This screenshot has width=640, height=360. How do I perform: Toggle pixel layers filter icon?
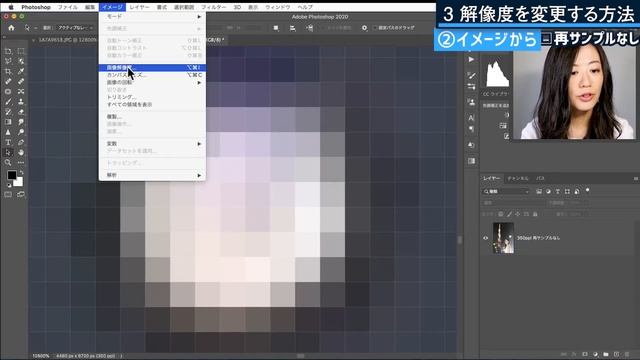point(539,191)
